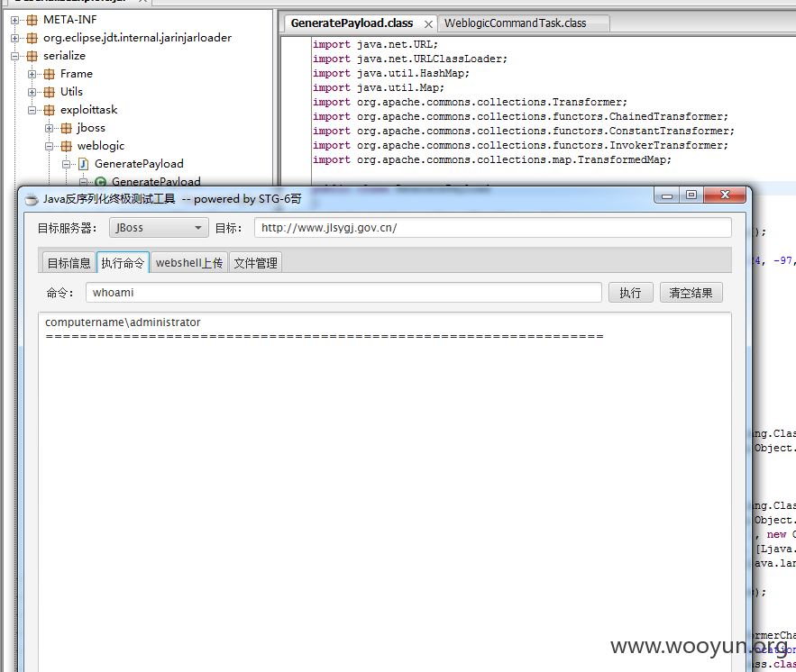Click the import java.util.HashMap line
The width and height of the screenshot is (796, 672).
click(391, 74)
